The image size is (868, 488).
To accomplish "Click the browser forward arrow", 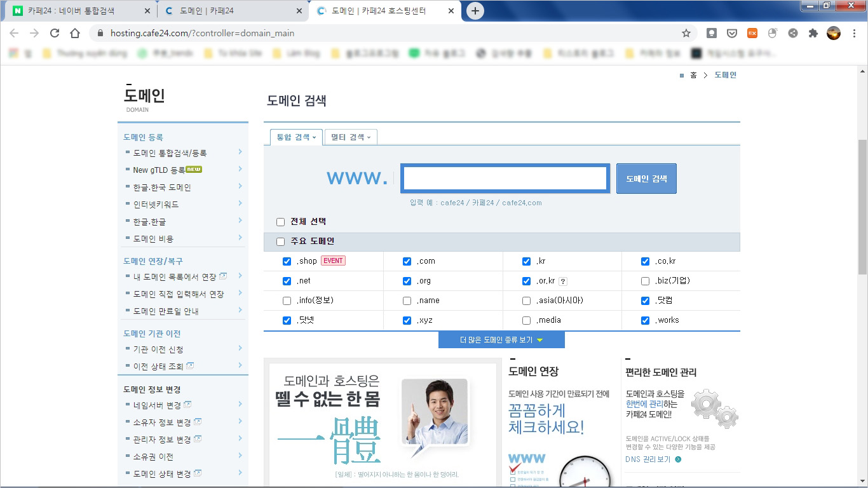I will 34,33.
